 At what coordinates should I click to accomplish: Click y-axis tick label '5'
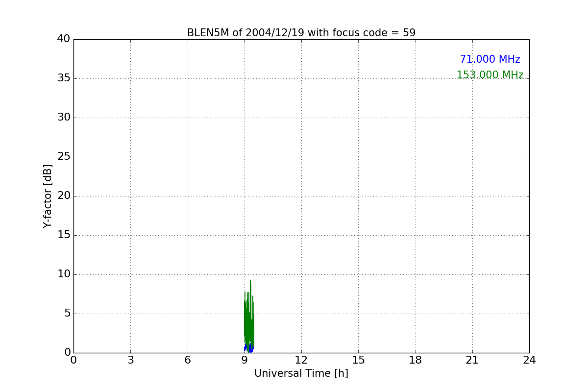click(67, 314)
